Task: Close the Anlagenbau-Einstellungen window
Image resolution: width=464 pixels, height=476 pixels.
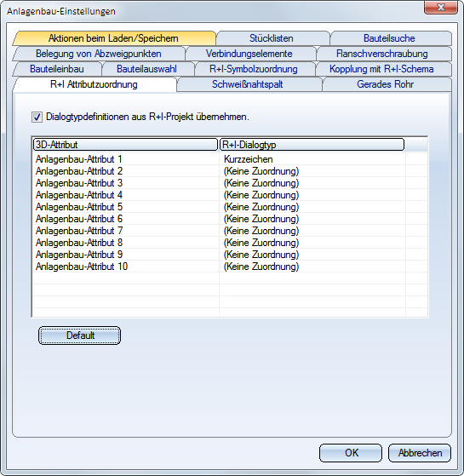Action: tap(441, 8)
